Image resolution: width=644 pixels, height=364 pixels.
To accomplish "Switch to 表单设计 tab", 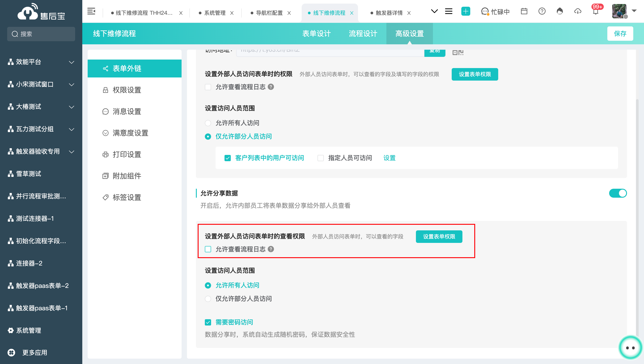I will tap(316, 34).
